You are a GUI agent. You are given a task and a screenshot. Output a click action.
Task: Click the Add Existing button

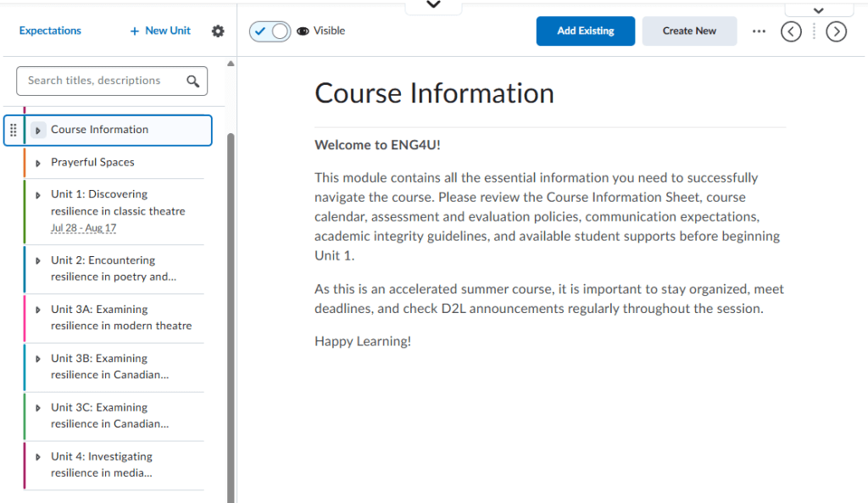(x=585, y=31)
